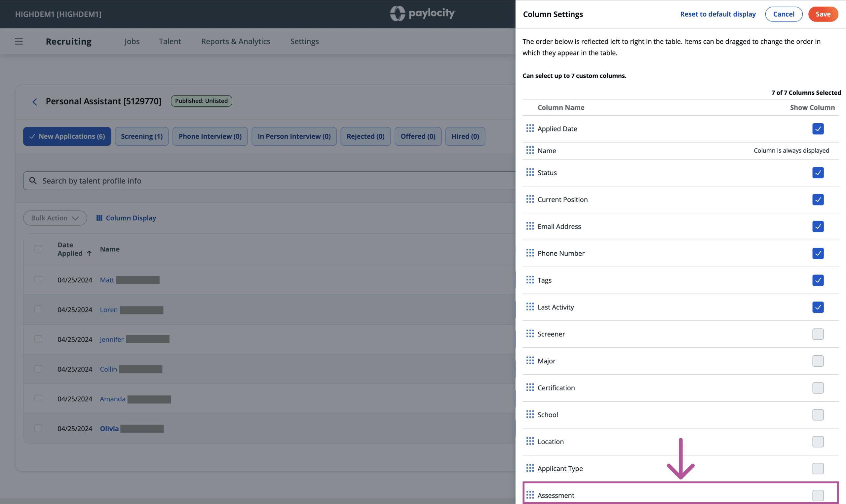The height and width of the screenshot is (504, 846).
Task: Switch to the Offered (0) tab
Action: pos(418,136)
